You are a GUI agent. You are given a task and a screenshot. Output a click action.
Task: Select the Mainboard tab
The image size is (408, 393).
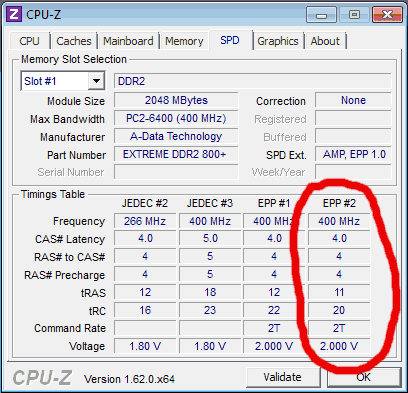(128, 41)
